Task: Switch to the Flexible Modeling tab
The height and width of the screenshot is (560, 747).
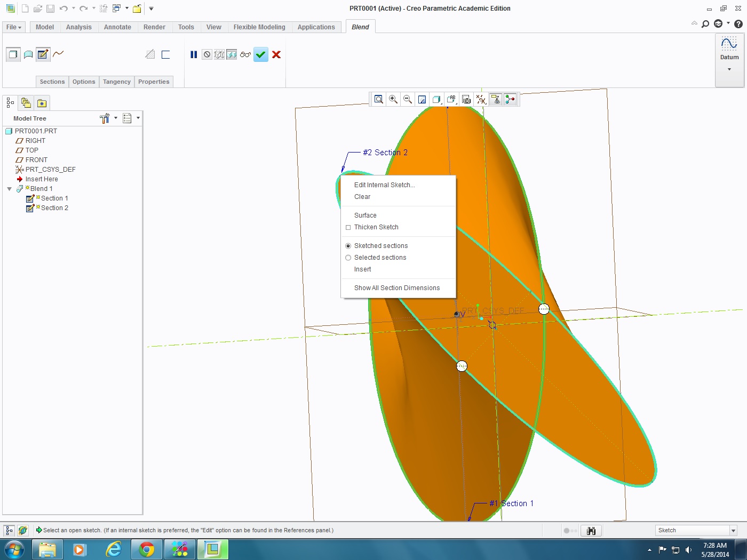Action: click(259, 27)
